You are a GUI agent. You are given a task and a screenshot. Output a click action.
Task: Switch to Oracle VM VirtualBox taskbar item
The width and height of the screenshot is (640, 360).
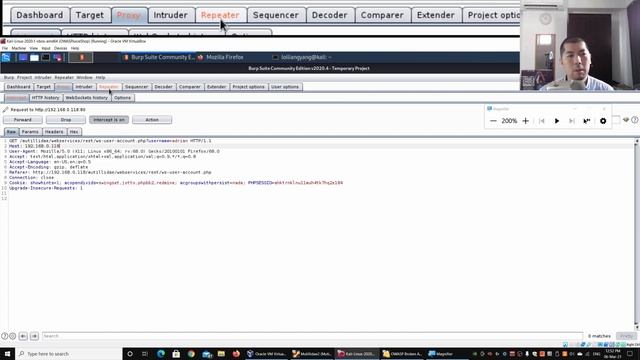click(267, 353)
